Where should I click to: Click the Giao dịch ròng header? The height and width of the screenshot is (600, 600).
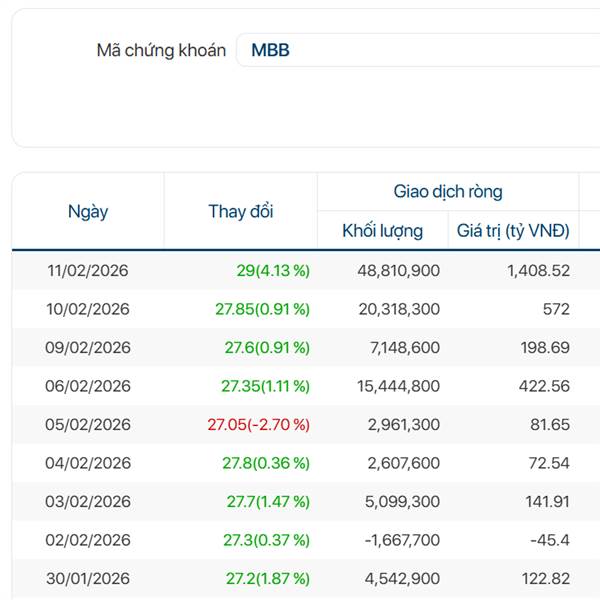click(448, 191)
